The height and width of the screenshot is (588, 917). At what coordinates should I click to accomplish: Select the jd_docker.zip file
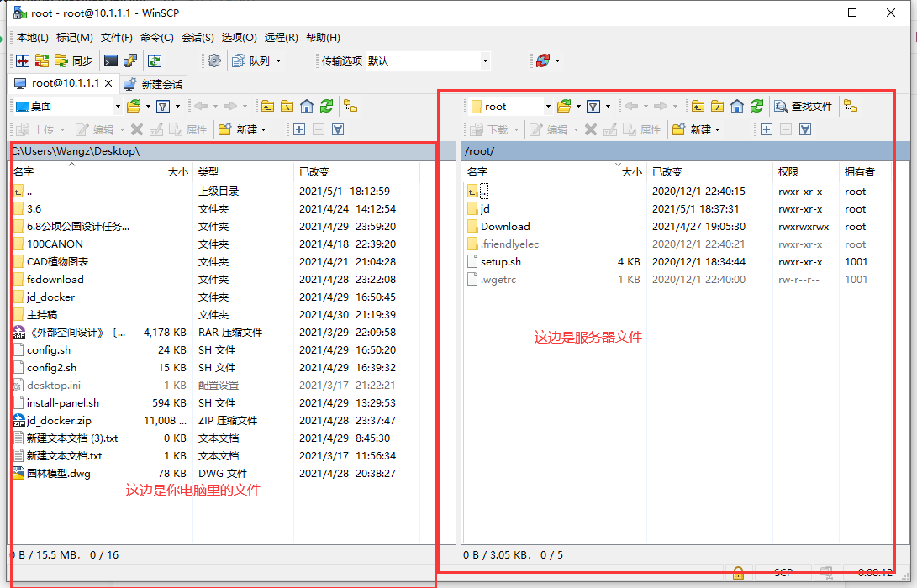click(59, 420)
